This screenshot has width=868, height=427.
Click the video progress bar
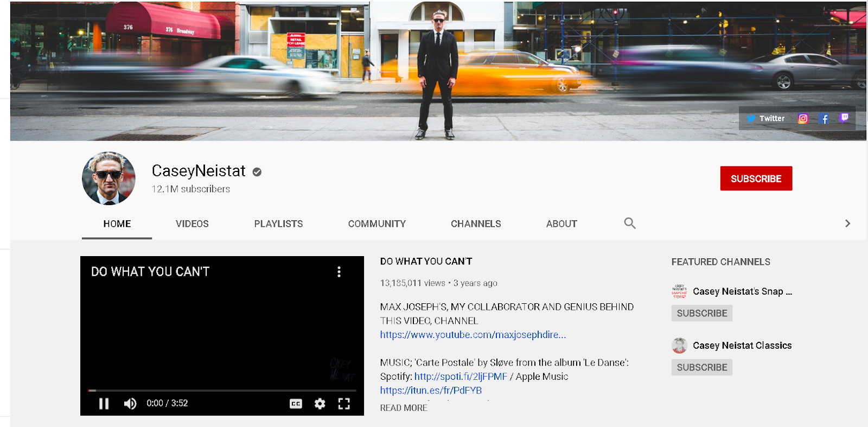(x=222, y=390)
